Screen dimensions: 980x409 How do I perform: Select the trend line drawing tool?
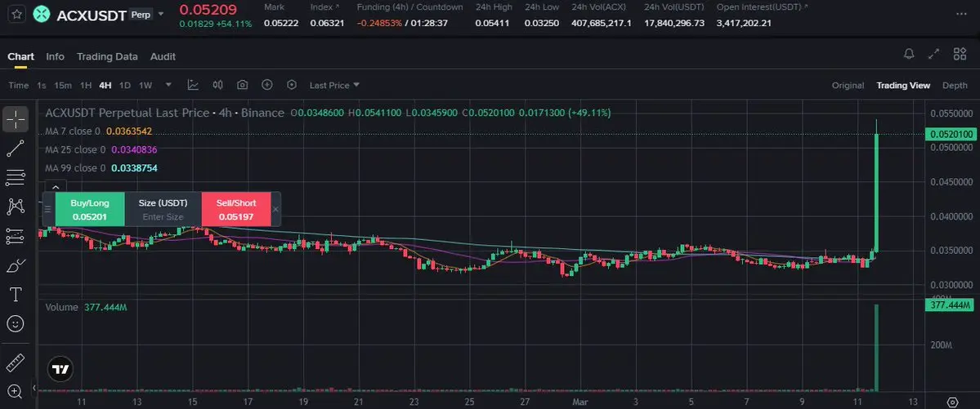(x=16, y=149)
